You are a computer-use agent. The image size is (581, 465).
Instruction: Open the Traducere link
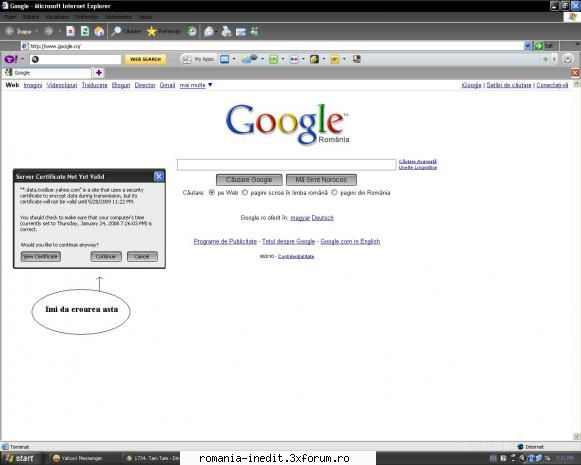pyautogui.click(x=94, y=85)
